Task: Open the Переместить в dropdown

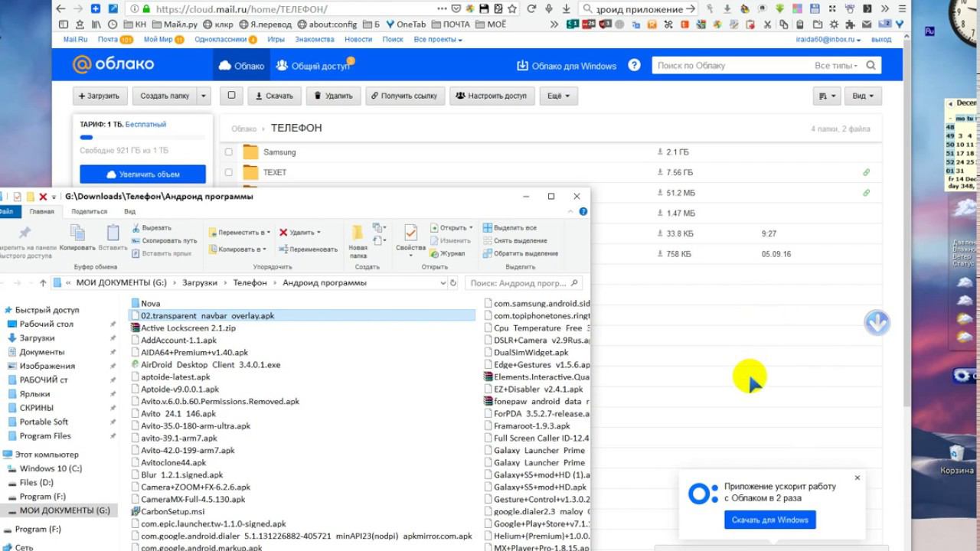Action: [240, 232]
